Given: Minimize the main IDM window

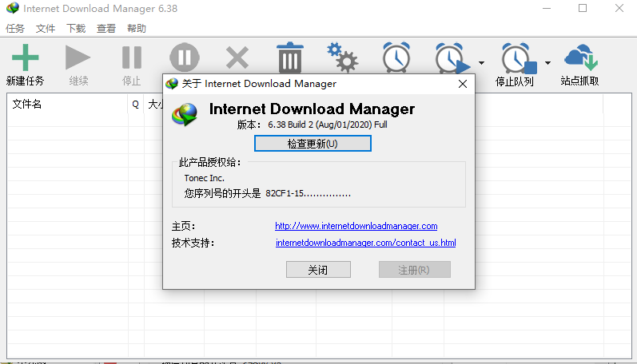Looking at the screenshot, I should point(547,8).
